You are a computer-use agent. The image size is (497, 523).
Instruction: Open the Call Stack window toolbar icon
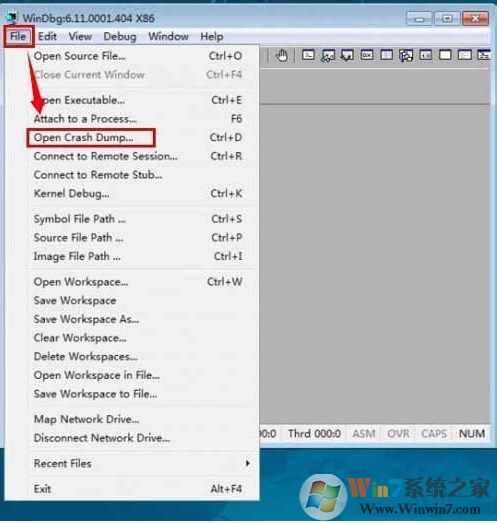point(406,55)
